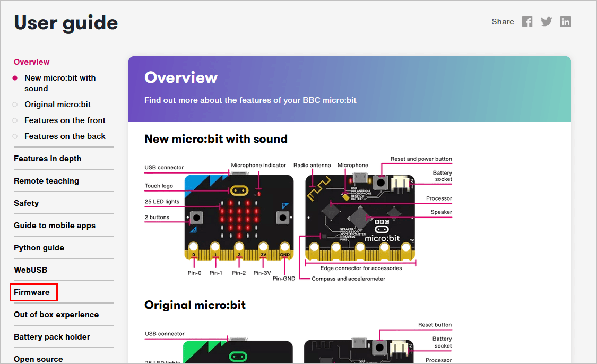Viewport: 597px width, 364px height.
Task: Click the 'Reset and power button' label
Action: tap(421, 159)
